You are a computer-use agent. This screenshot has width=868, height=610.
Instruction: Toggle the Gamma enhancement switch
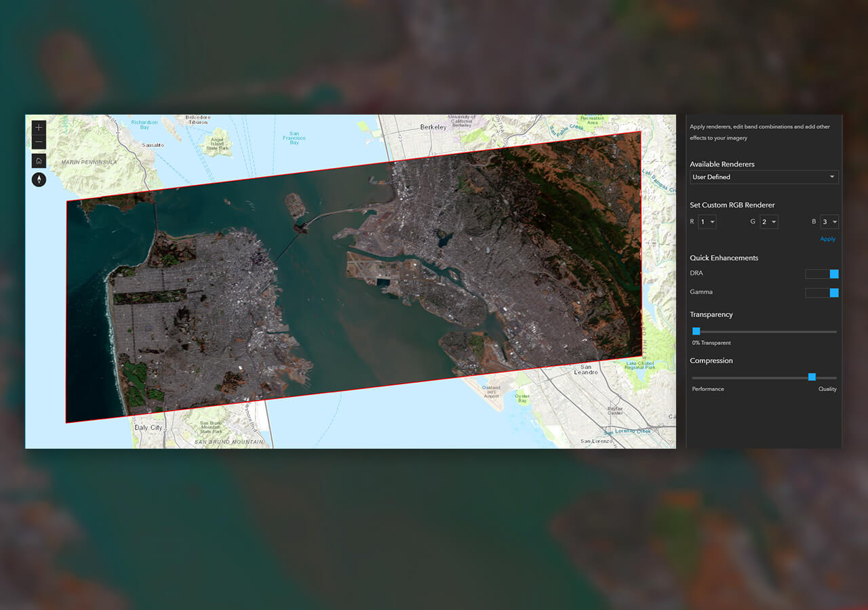(822, 293)
